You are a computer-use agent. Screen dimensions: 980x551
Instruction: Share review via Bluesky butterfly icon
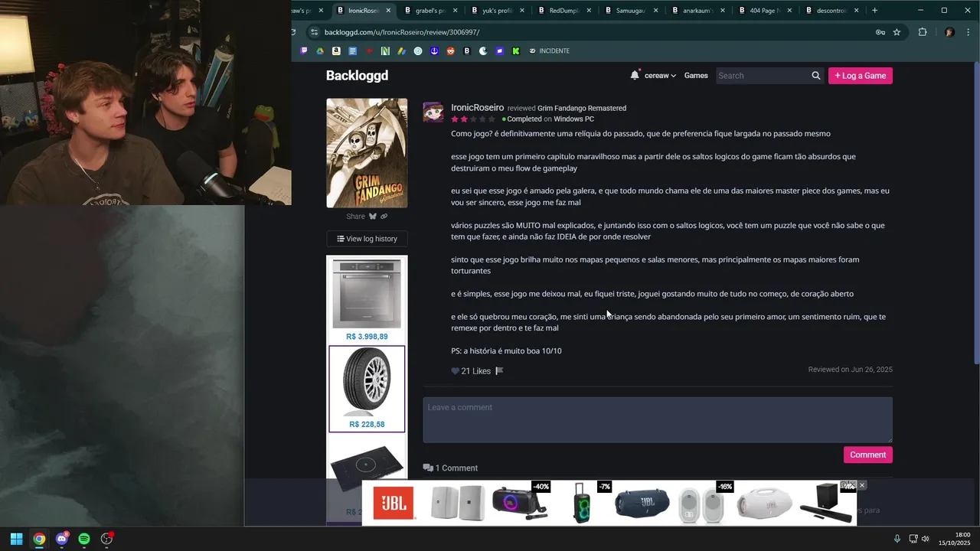(373, 217)
